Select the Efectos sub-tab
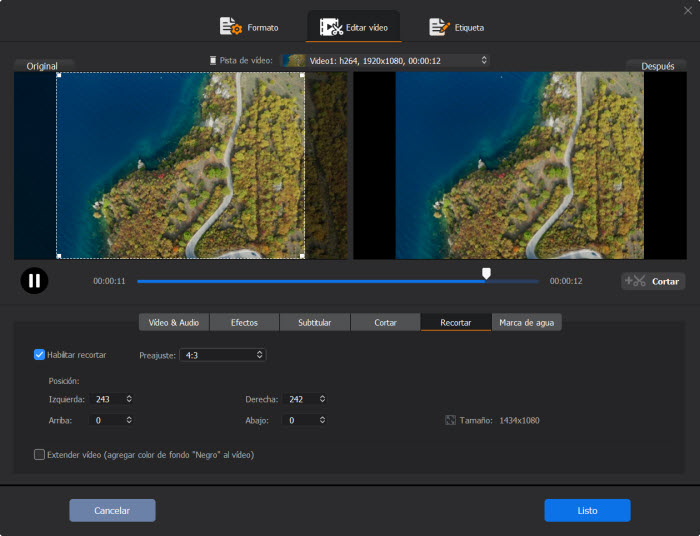Image resolution: width=700 pixels, height=536 pixels. (x=244, y=322)
